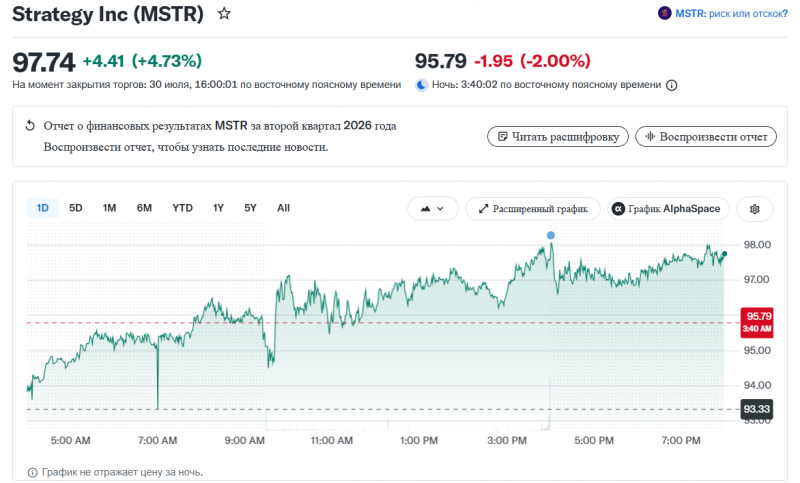Open chart settings gear icon
The image size is (800, 483).
[x=755, y=209]
